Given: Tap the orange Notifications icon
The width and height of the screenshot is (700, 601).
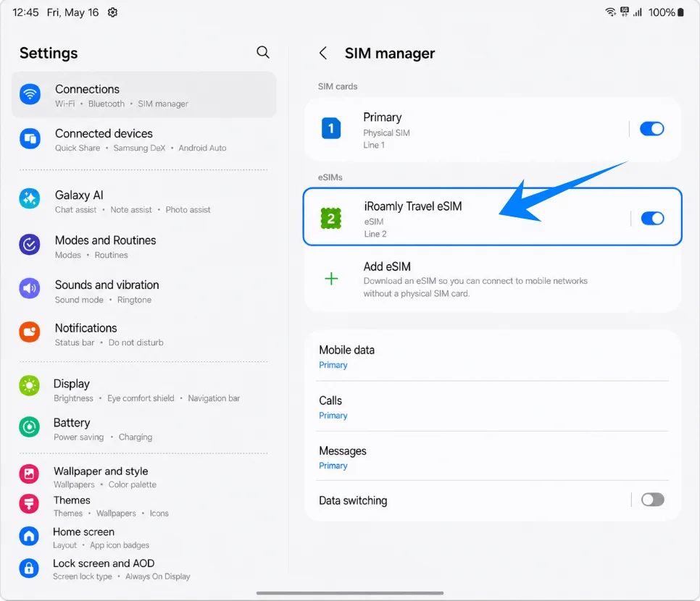Looking at the screenshot, I should pyautogui.click(x=30, y=332).
